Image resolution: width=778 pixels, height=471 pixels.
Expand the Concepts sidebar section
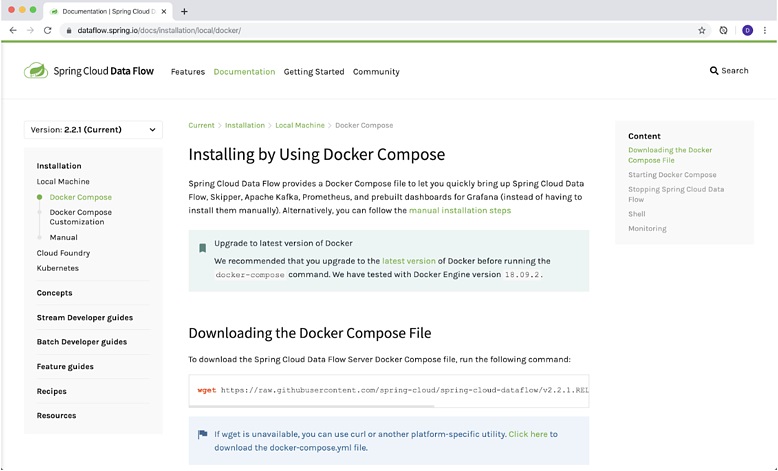point(55,293)
